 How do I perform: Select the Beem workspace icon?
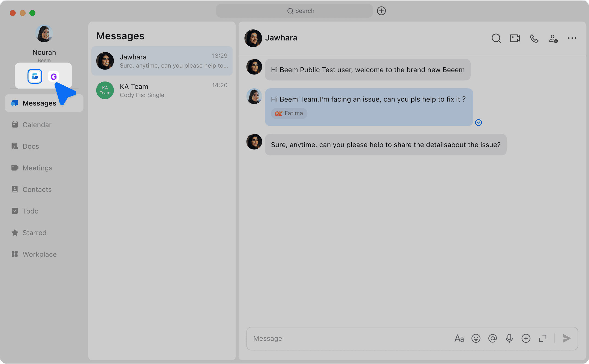(35, 76)
